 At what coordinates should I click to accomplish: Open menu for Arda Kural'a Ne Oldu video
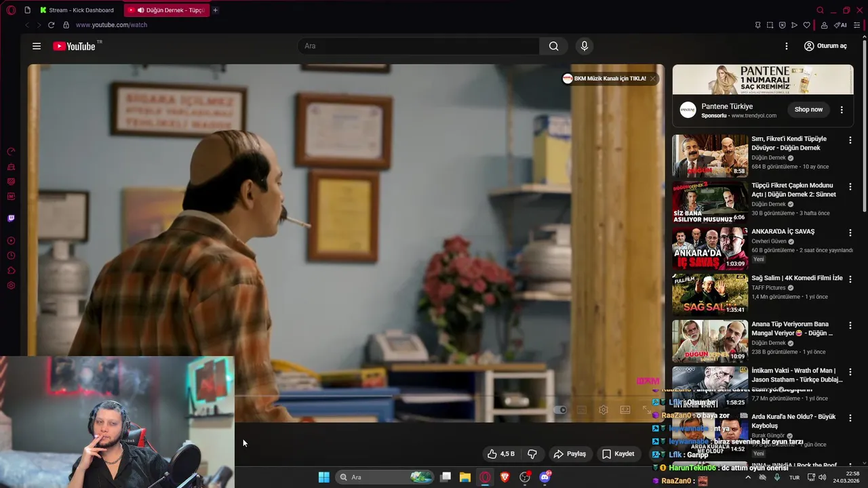[850, 418]
